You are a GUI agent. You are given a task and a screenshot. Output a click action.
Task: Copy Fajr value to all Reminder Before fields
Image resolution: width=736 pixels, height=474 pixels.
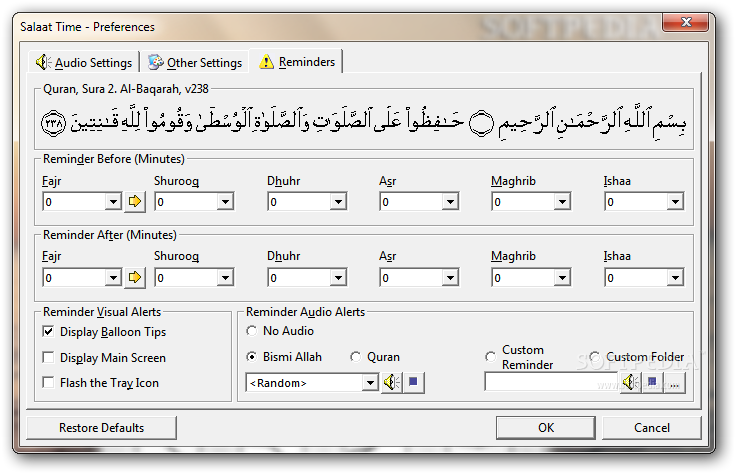pos(135,202)
